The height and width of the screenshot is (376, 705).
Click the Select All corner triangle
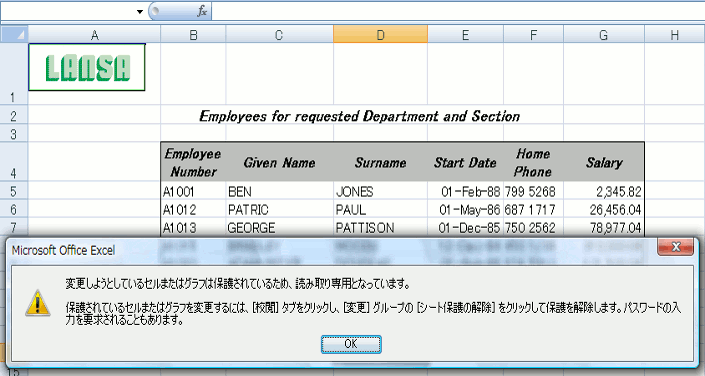click(x=14, y=34)
